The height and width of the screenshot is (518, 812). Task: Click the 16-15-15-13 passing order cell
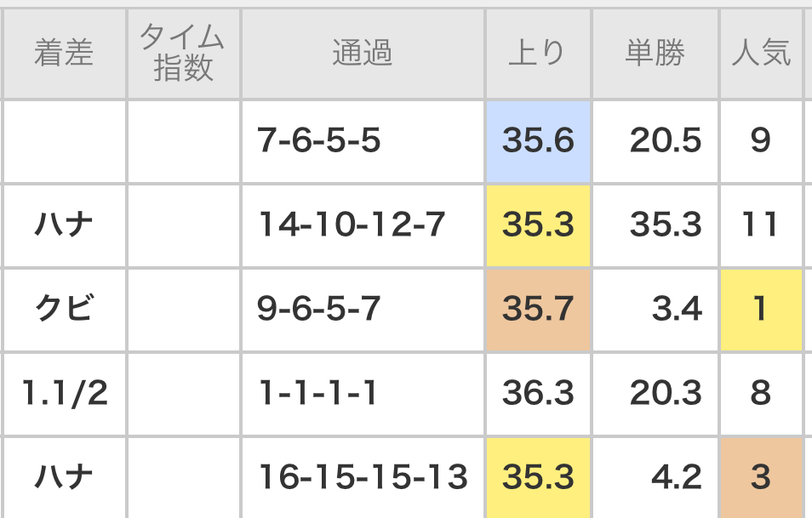point(363,477)
